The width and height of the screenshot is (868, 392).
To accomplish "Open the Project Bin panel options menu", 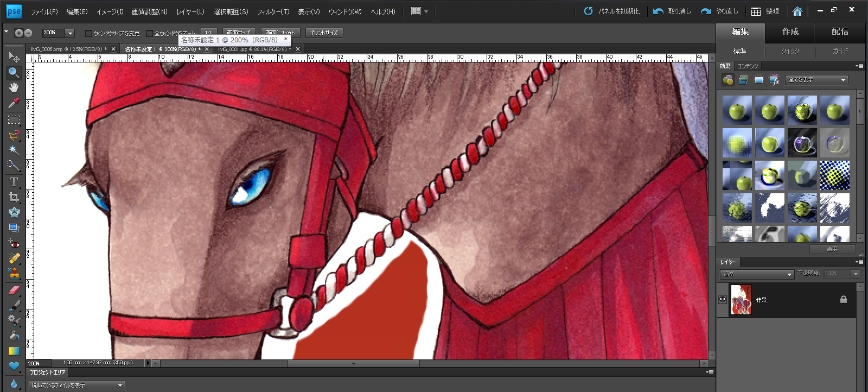I will point(710,372).
